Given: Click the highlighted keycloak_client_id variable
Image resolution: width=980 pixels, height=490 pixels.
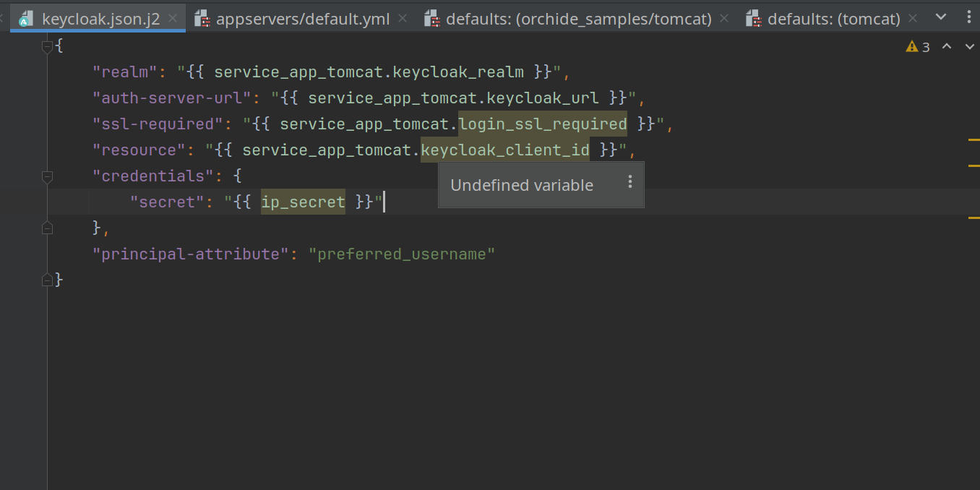Looking at the screenshot, I should 505,150.
